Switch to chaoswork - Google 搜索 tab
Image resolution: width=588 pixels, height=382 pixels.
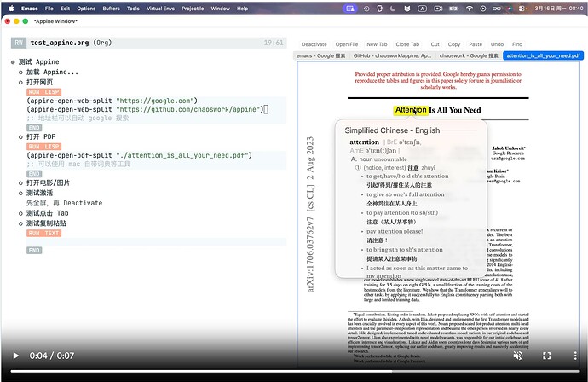pyautogui.click(x=469, y=55)
